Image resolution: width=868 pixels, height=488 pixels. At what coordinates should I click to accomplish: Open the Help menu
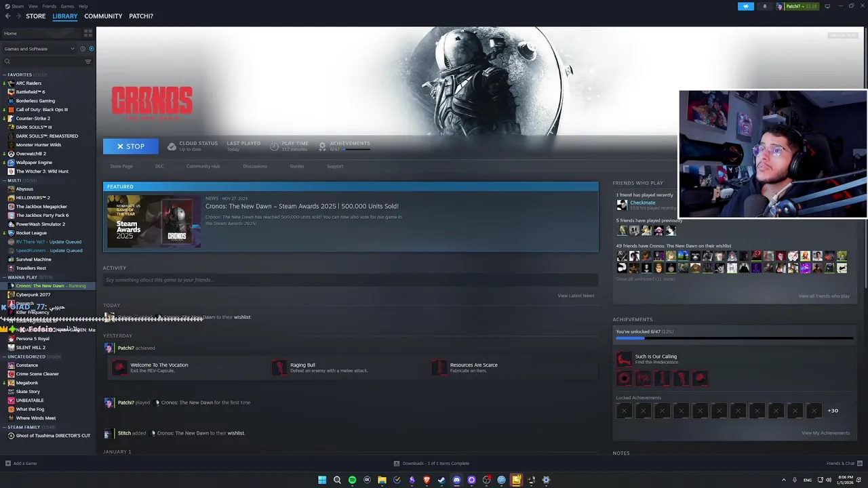pos(83,6)
